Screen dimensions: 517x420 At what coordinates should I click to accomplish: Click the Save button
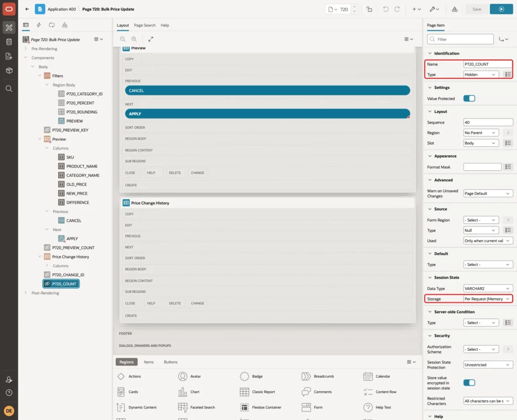click(477, 9)
